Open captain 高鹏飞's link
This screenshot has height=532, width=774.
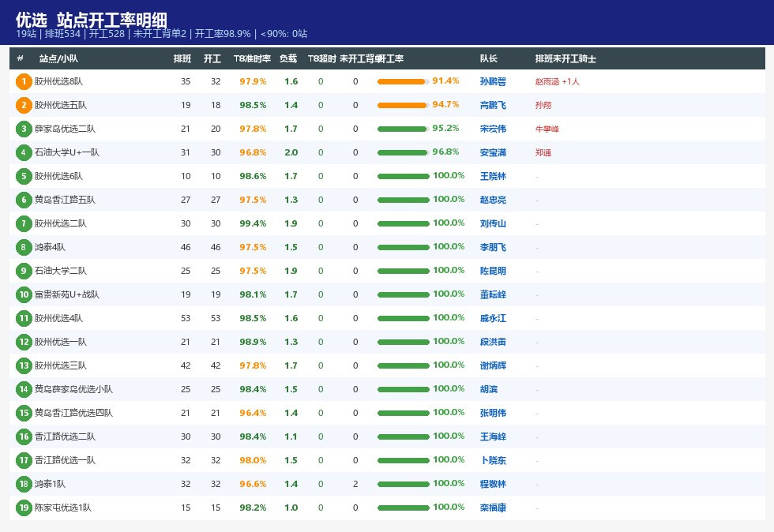click(x=493, y=105)
